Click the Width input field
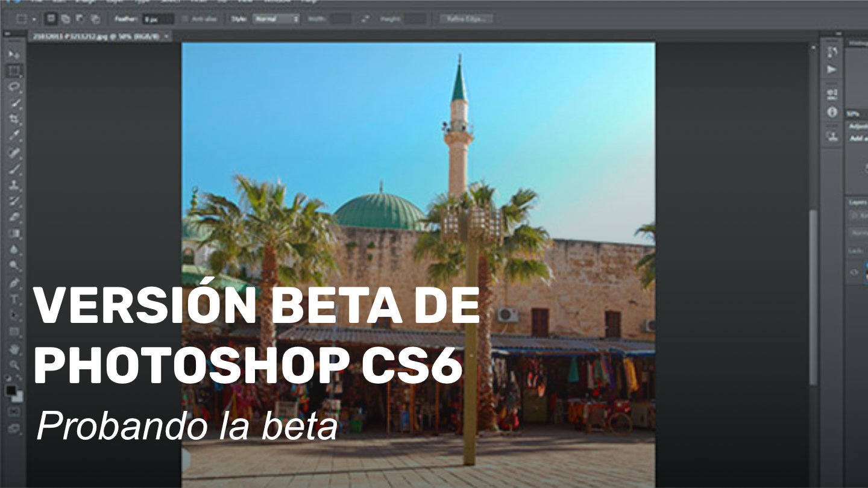Image resolution: width=868 pixels, height=488 pixels. pos(340,19)
